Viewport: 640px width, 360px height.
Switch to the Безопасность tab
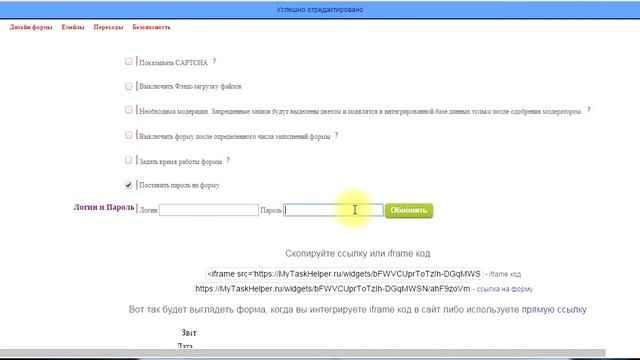click(x=151, y=27)
